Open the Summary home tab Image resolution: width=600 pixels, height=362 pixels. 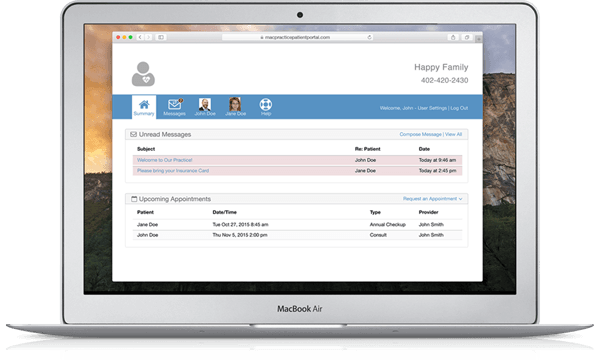point(144,107)
